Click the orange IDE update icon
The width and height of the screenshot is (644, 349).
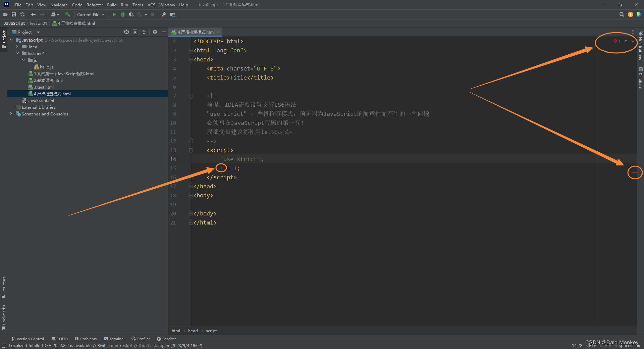pyautogui.click(x=631, y=14)
